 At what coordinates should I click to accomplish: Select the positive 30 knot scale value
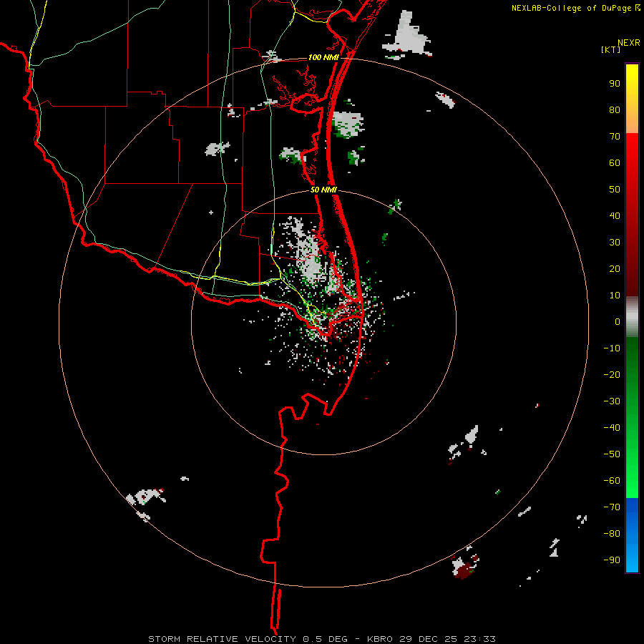coord(615,243)
